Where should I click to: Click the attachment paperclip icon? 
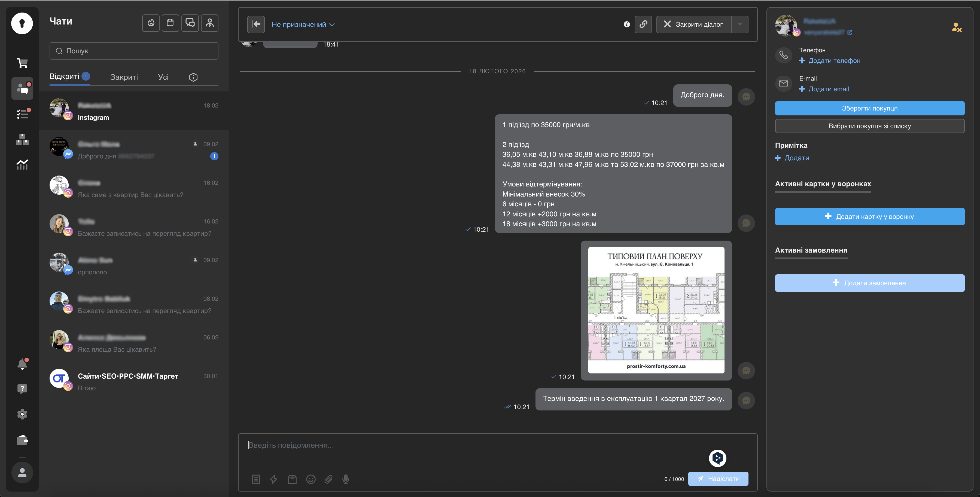click(328, 479)
